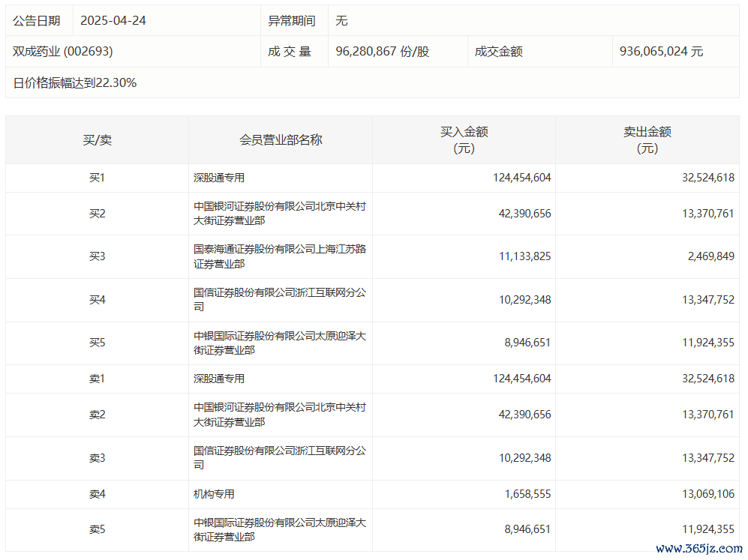The image size is (748, 560).
Task: Select buy amount 1,658,555
Action: (527, 494)
